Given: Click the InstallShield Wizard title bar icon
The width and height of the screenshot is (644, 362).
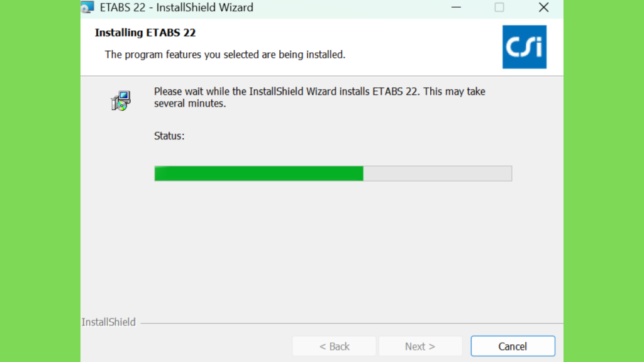Looking at the screenshot, I should [x=87, y=8].
